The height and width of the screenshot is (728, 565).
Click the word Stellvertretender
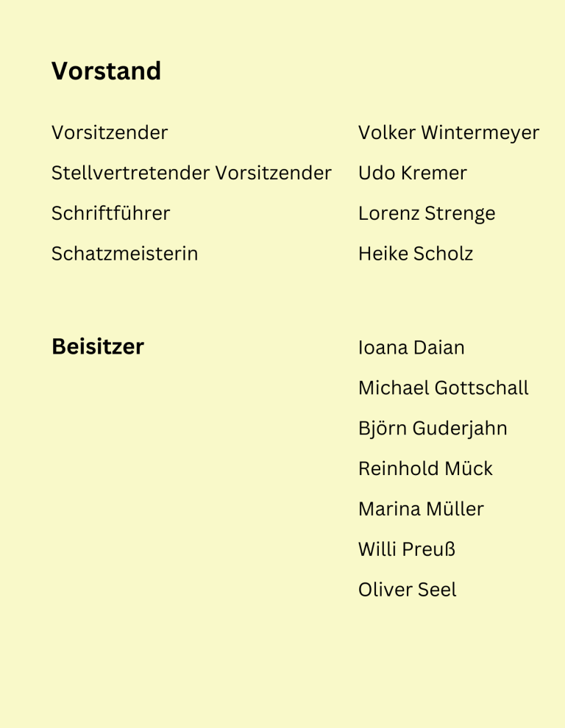130,174
